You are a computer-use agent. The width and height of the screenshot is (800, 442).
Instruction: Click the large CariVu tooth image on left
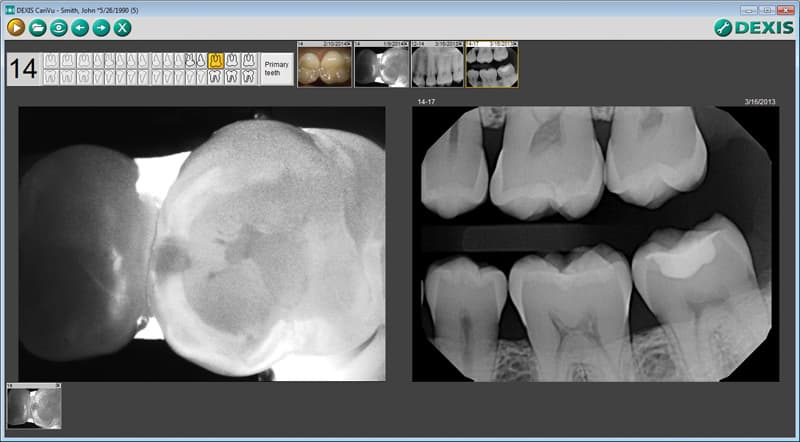pyautogui.click(x=202, y=243)
